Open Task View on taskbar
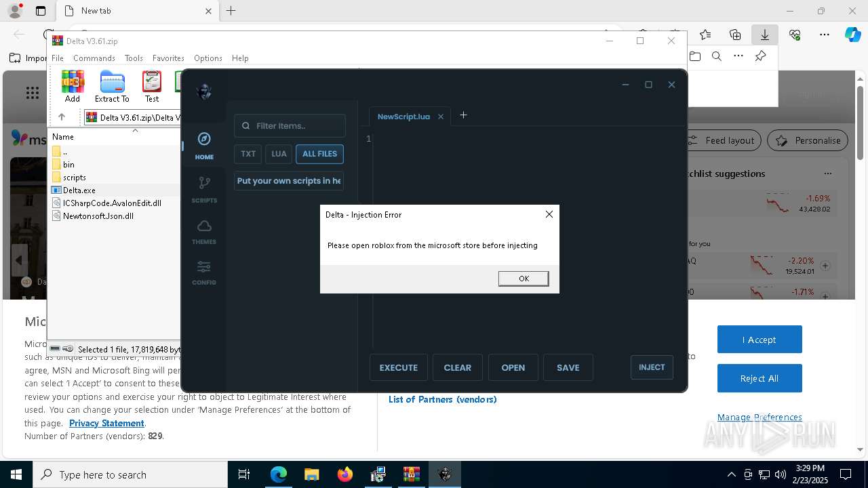The height and width of the screenshot is (488, 868). (244, 474)
